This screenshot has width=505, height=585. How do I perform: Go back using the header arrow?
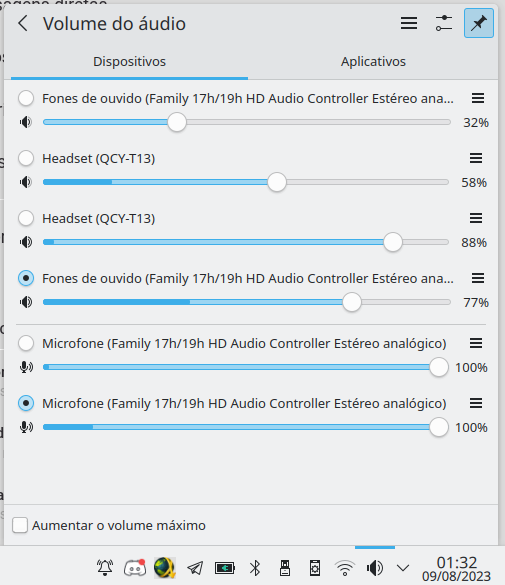coord(23,24)
